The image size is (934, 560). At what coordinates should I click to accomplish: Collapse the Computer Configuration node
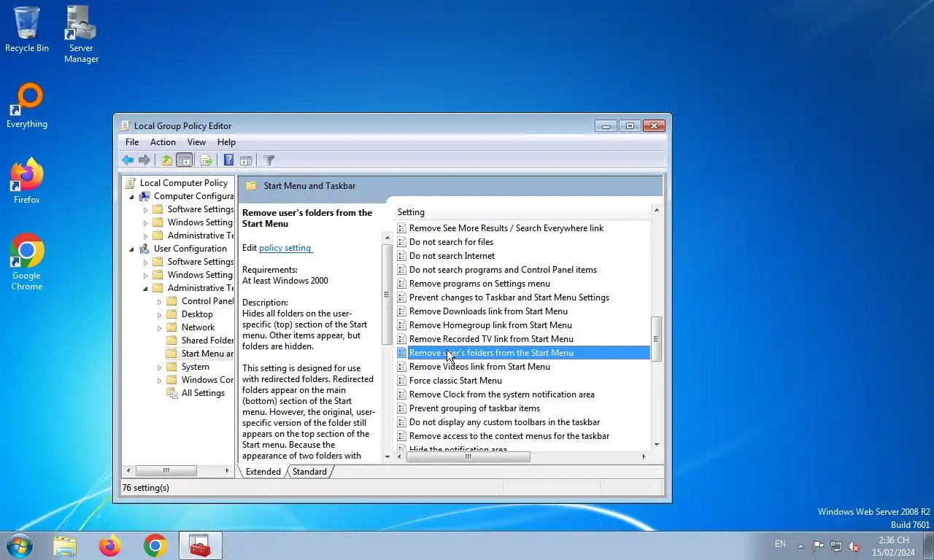point(132,196)
